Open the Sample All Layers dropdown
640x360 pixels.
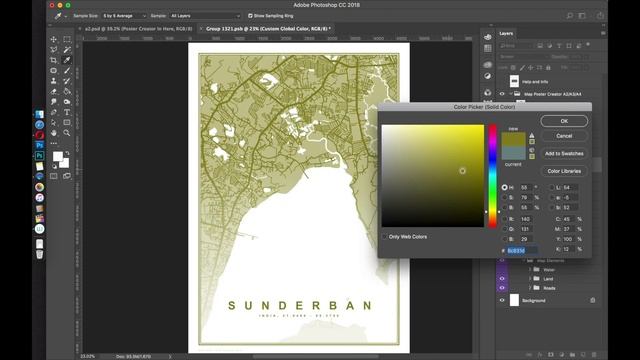click(205, 16)
